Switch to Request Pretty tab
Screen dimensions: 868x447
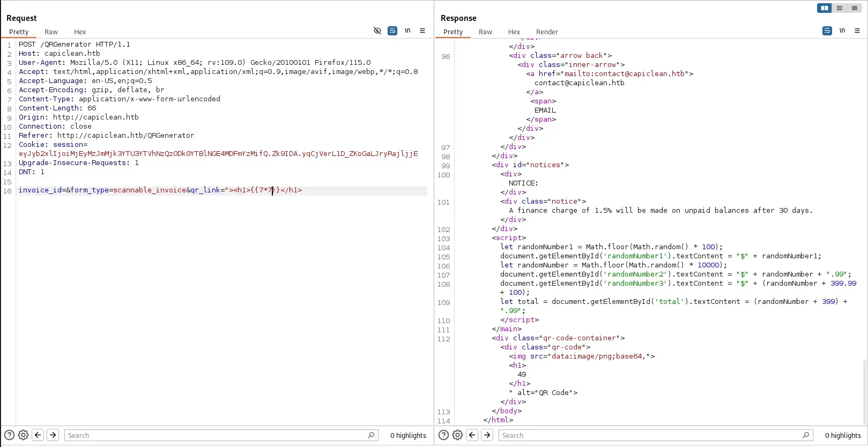(19, 32)
